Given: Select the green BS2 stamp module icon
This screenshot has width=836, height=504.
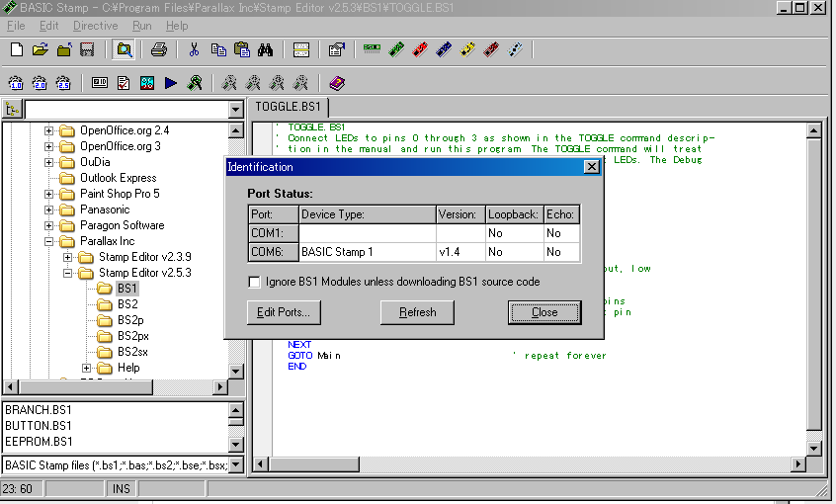Looking at the screenshot, I should [x=396, y=50].
